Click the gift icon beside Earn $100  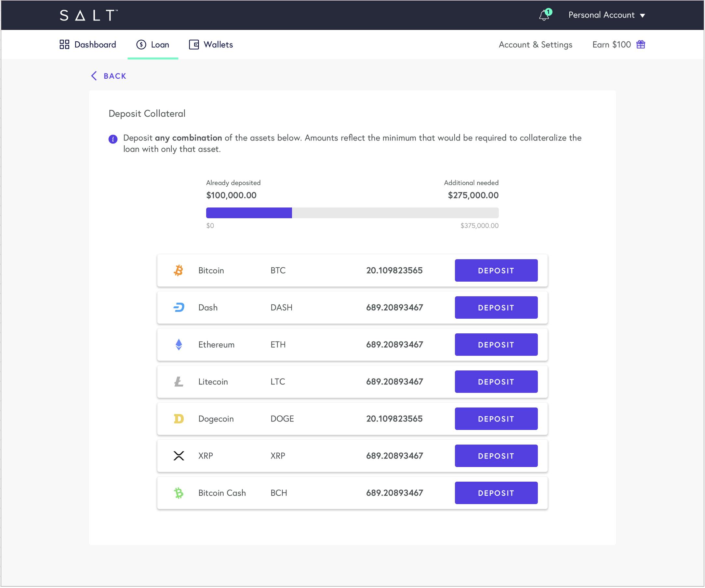coord(641,45)
